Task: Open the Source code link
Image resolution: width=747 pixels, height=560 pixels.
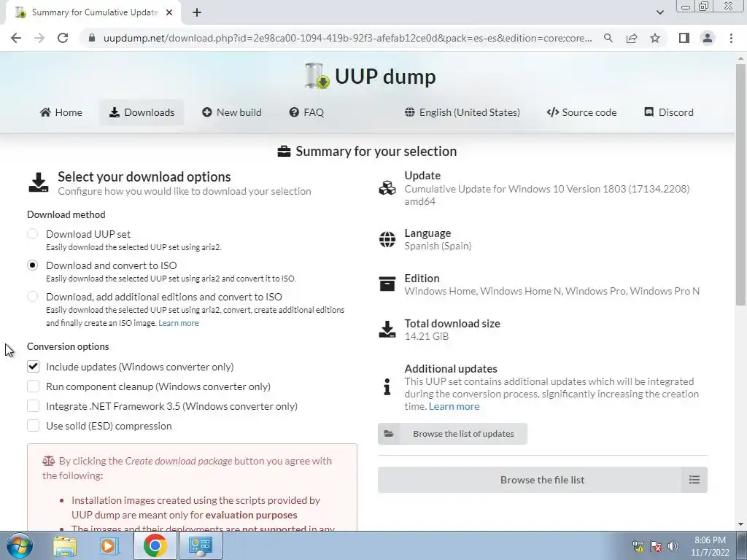Action: 581,112
